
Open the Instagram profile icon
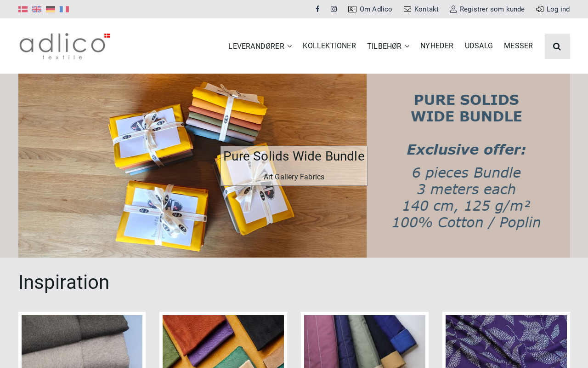pos(334,9)
